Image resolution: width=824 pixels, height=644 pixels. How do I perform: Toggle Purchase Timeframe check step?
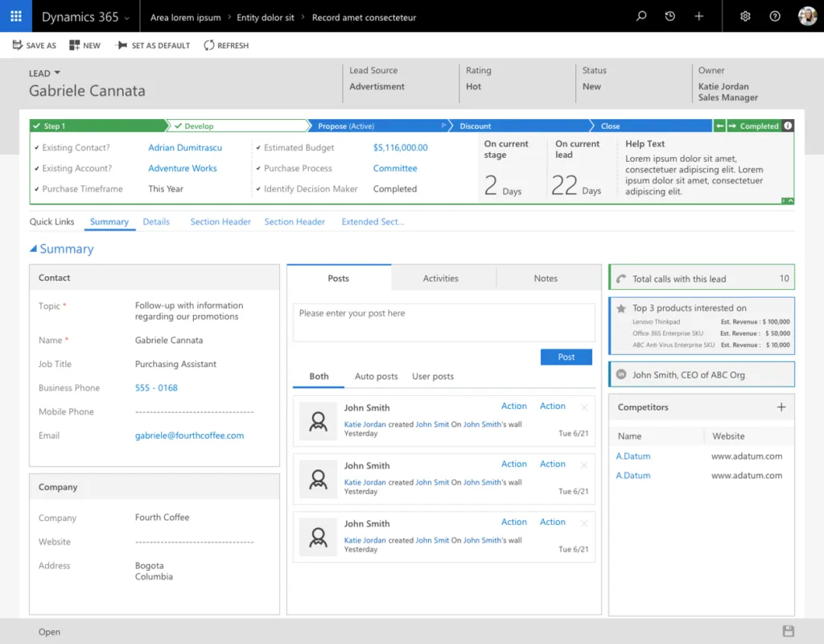(37, 189)
